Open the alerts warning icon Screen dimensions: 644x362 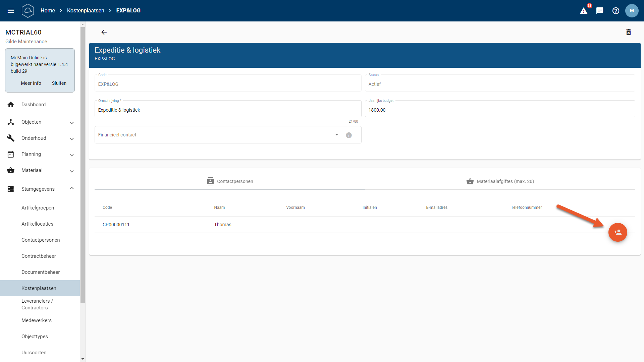tap(584, 11)
